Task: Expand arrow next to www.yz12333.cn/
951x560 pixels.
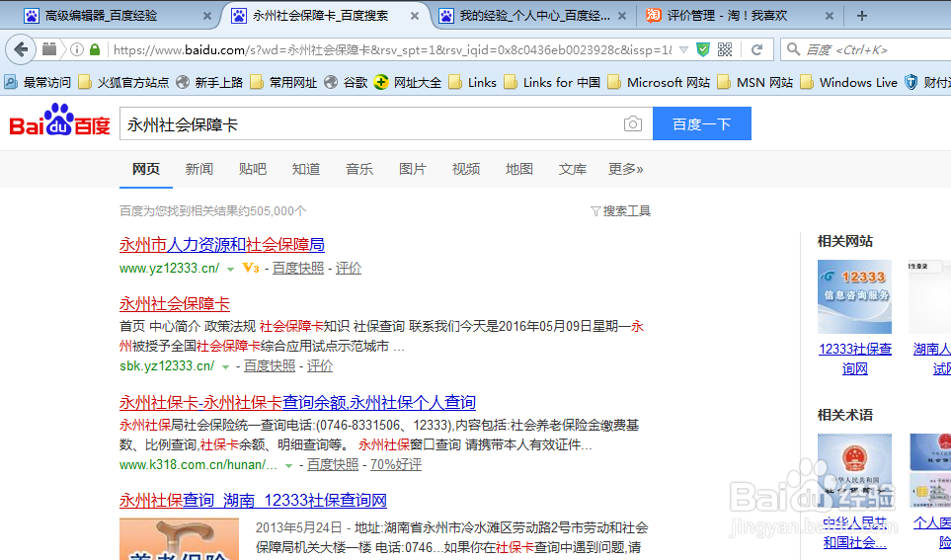Action: click(230, 269)
